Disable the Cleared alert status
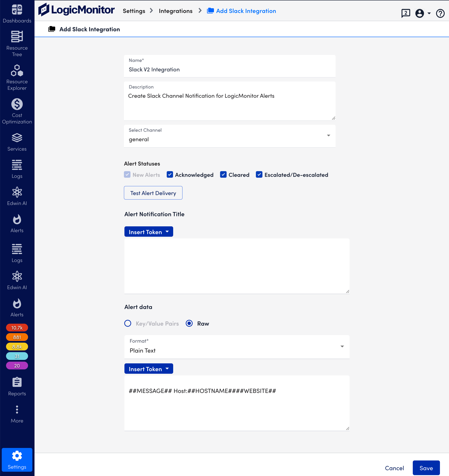The image size is (449, 476). pyautogui.click(x=223, y=174)
